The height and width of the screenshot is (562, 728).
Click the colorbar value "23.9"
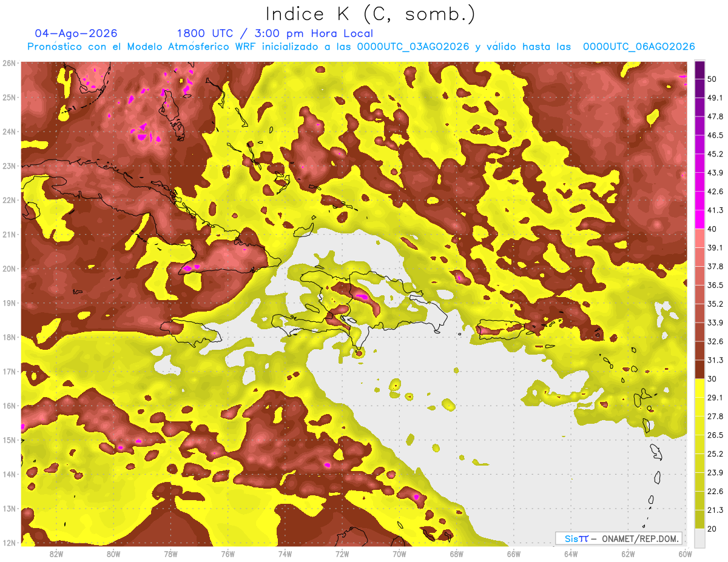click(715, 473)
